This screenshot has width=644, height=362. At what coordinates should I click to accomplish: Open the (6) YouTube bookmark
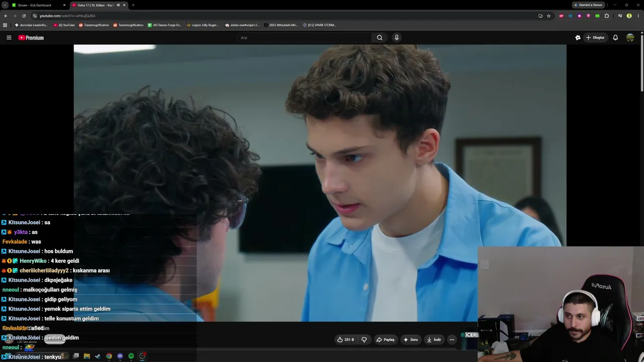click(x=64, y=25)
